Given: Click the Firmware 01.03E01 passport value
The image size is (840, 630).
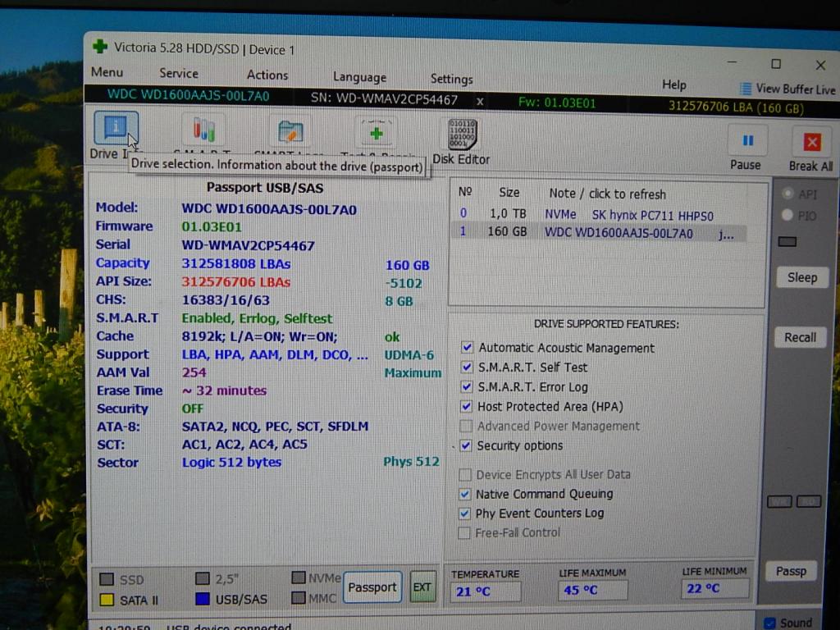Looking at the screenshot, I should coord(212,226).
